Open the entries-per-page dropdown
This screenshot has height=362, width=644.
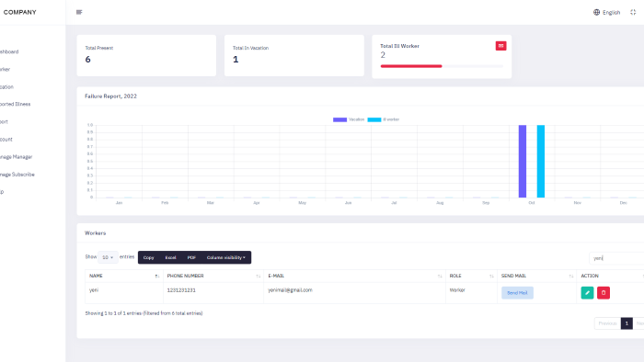pos(108,257)
